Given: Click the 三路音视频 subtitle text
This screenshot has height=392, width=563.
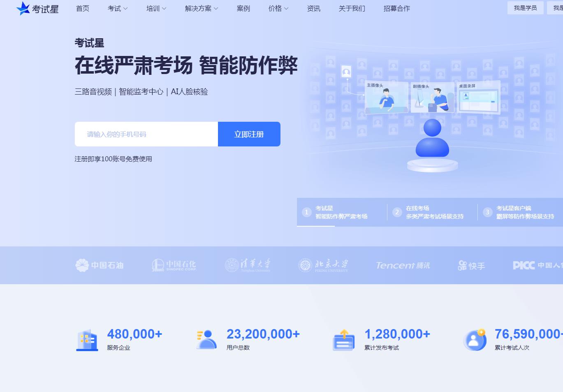Looking at the screenshot, I should (x=93, y=92).
